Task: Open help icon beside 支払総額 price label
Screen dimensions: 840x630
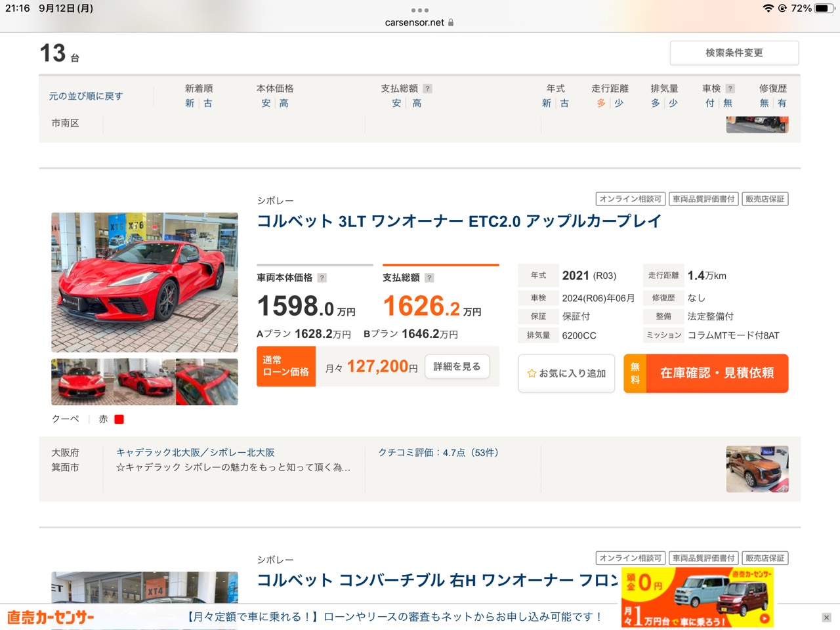Action: pyautogui.click(x=429, y=278)
